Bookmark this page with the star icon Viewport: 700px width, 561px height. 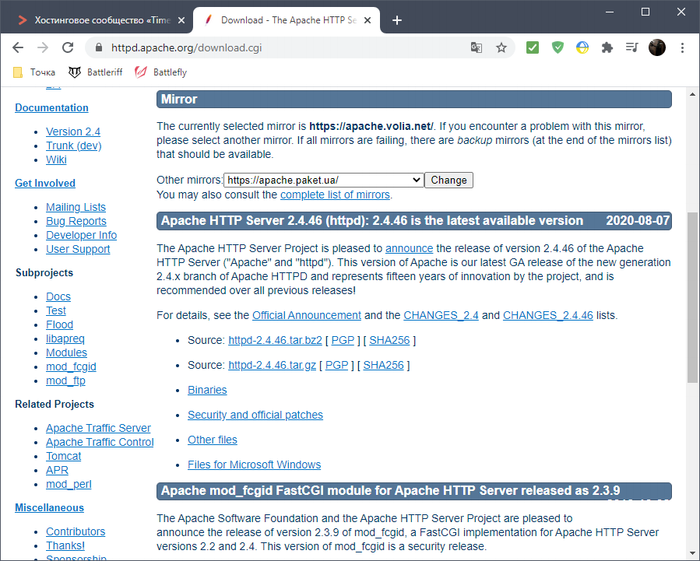tap(501, 47)
